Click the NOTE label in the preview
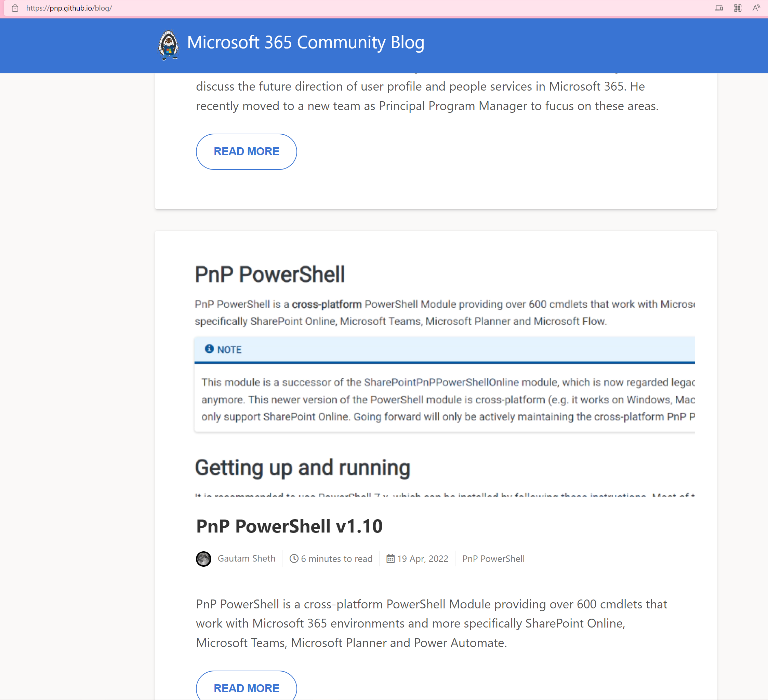The height and width of the screenshot is (700, 768). point(229,349)
